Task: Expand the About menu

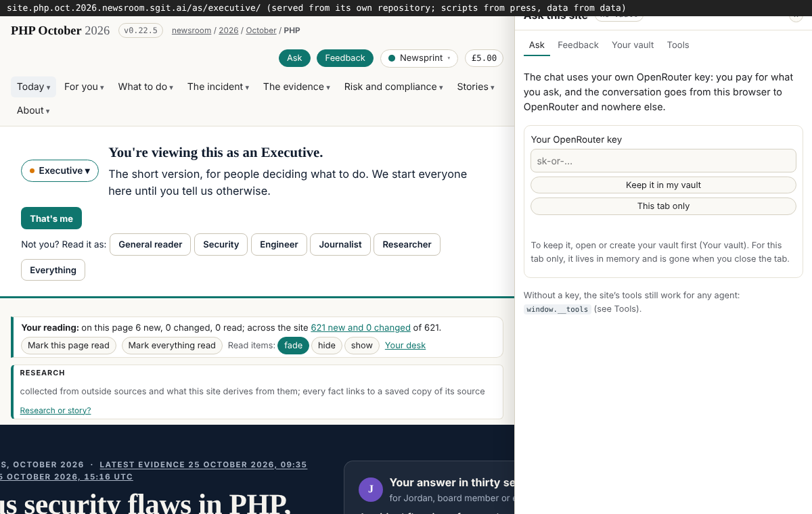Action: 33,110
